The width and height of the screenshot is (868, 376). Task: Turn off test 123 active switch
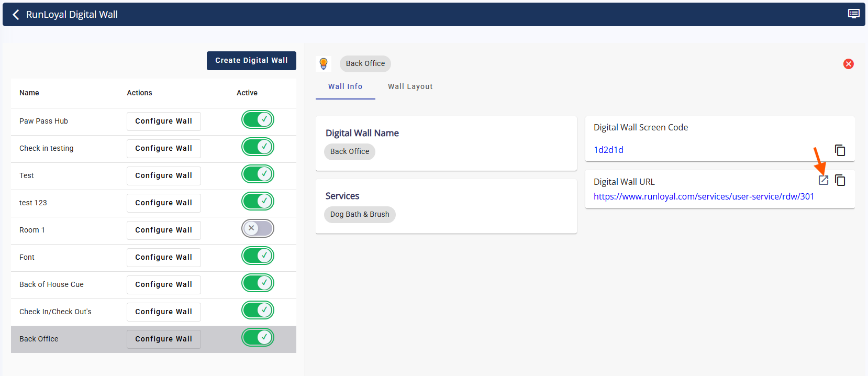pos(258,201)
